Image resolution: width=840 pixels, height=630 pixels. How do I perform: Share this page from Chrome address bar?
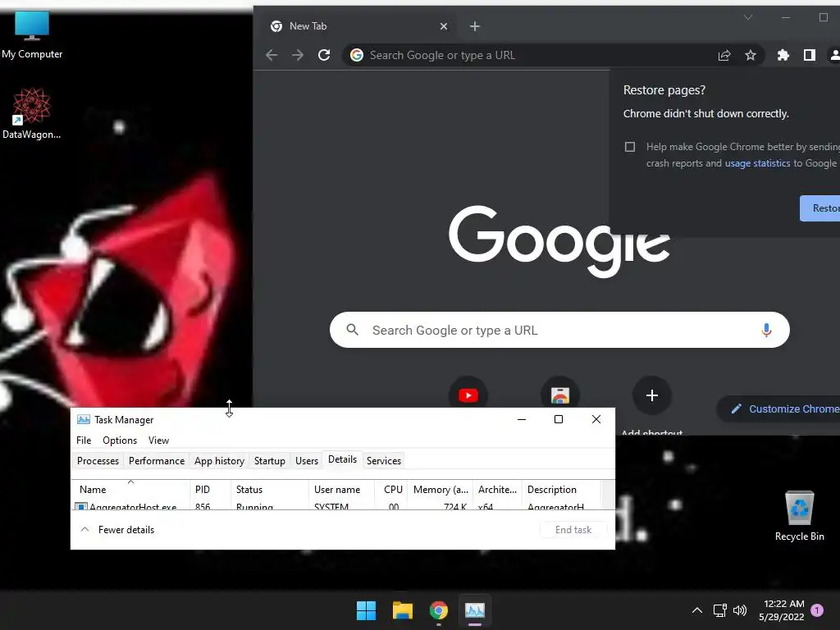click(x=724, y=55)
